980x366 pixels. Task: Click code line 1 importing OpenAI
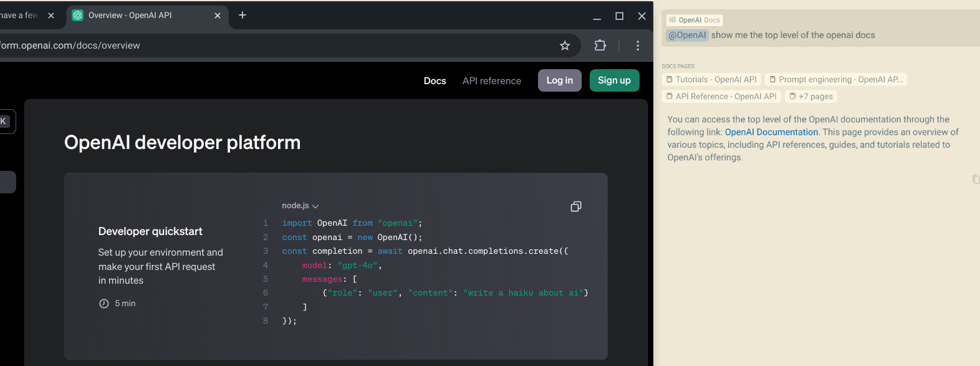pyautogui.click(x=352, y=223)
